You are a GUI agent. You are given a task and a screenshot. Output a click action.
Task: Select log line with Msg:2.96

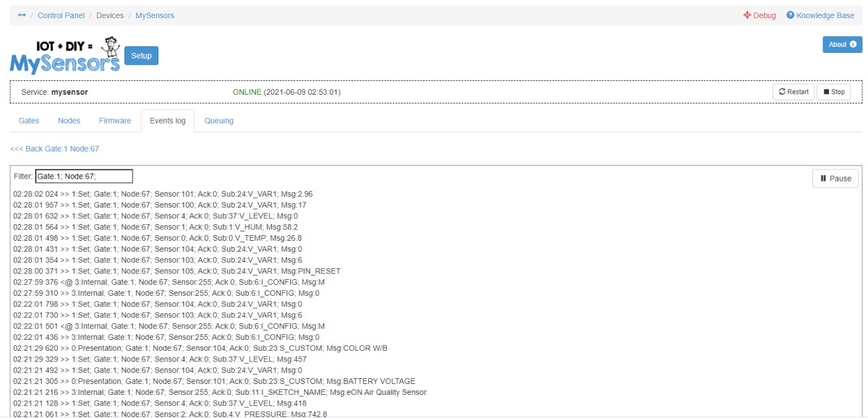point(163,195)
